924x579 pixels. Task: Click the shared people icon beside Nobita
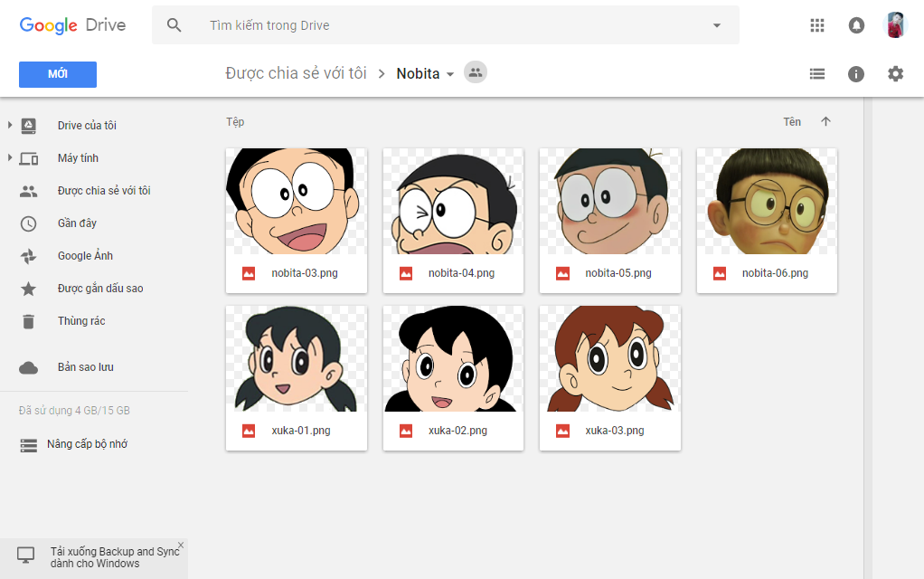click(475, 72)
